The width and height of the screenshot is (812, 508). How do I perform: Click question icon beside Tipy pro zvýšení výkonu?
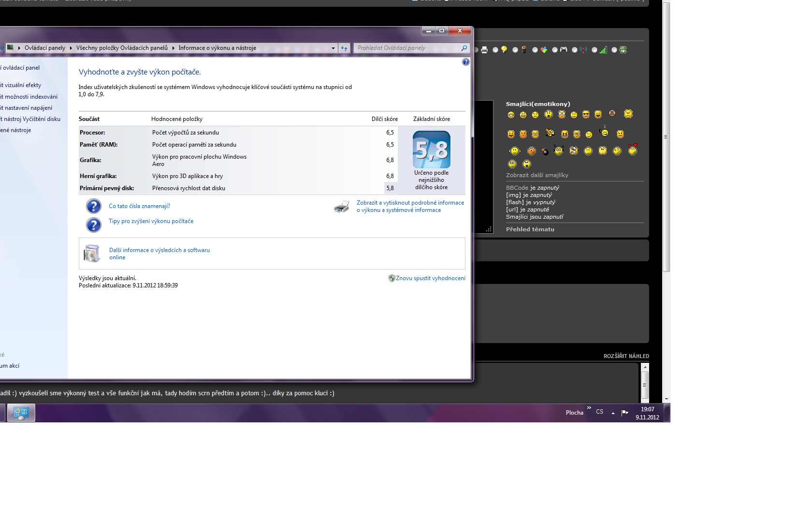pyautogui.click(x=94, y=224)
